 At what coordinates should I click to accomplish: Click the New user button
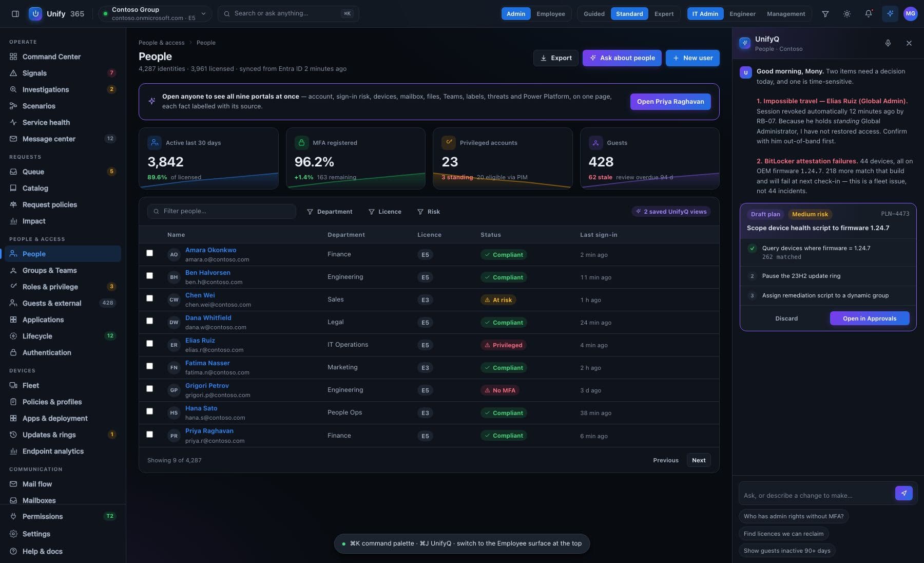(692, 58)
